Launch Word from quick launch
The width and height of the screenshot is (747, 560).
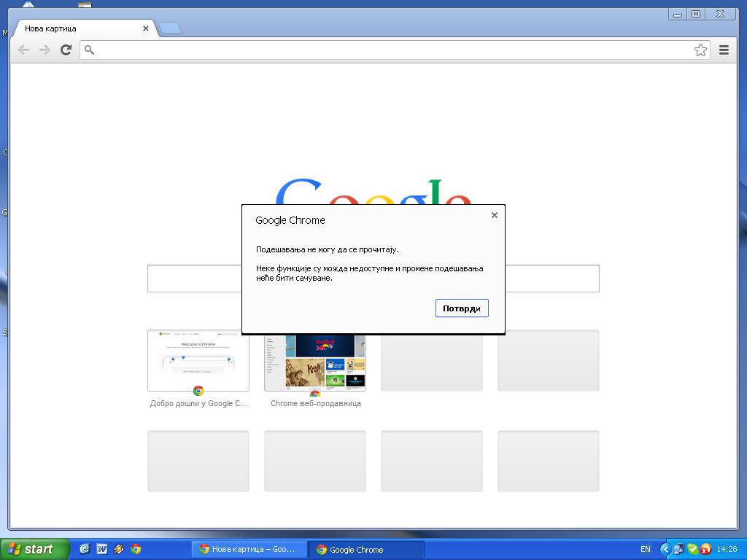tap(101, 549)
